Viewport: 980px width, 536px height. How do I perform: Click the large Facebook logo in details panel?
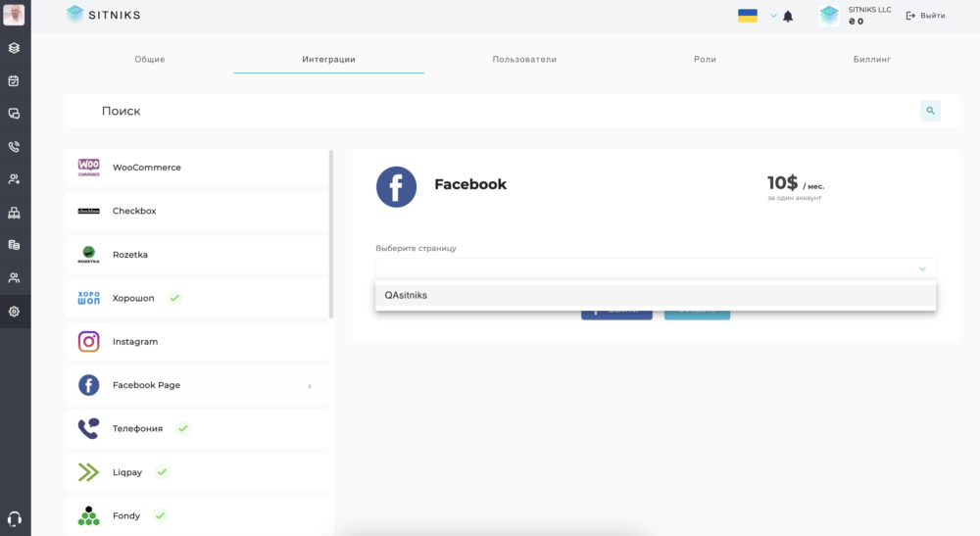[x=396, y=187]
